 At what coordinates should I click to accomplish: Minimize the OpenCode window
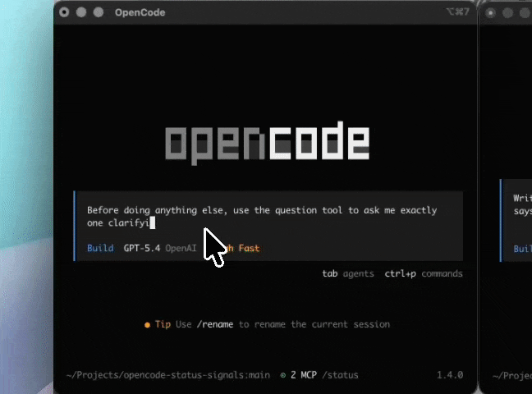[x=81, y=12]
